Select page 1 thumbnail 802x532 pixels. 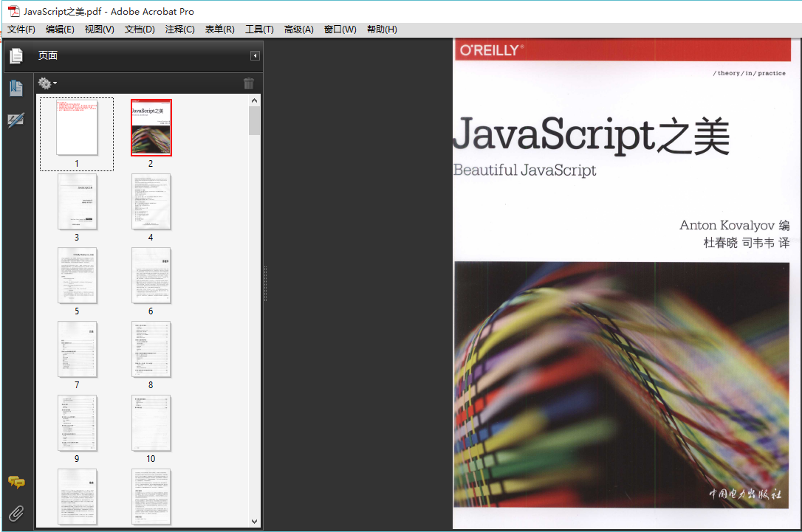click(77, 128)
